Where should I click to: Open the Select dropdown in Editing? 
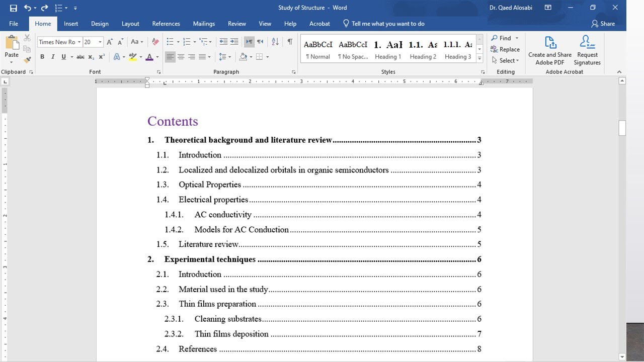point(506,60)
